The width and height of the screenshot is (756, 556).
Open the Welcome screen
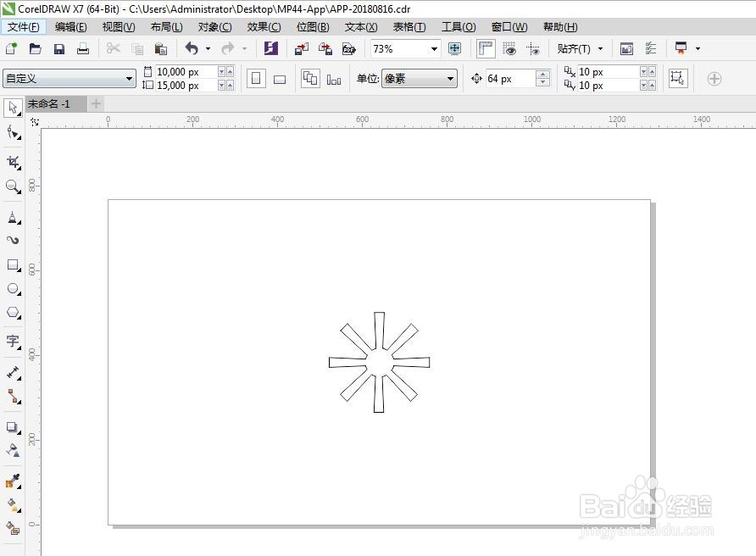[626, 48]
